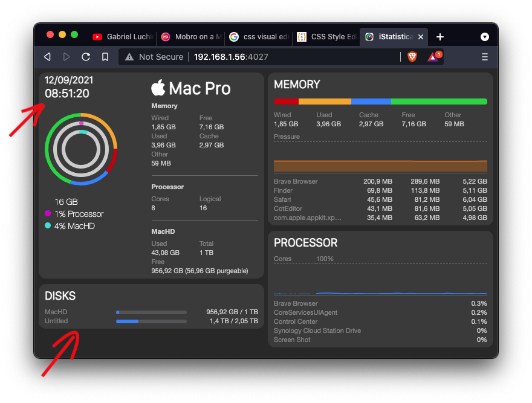The image size is (532, 403).
Task: Click the Not Secure warning triangle icon
Action: point(129,57)
